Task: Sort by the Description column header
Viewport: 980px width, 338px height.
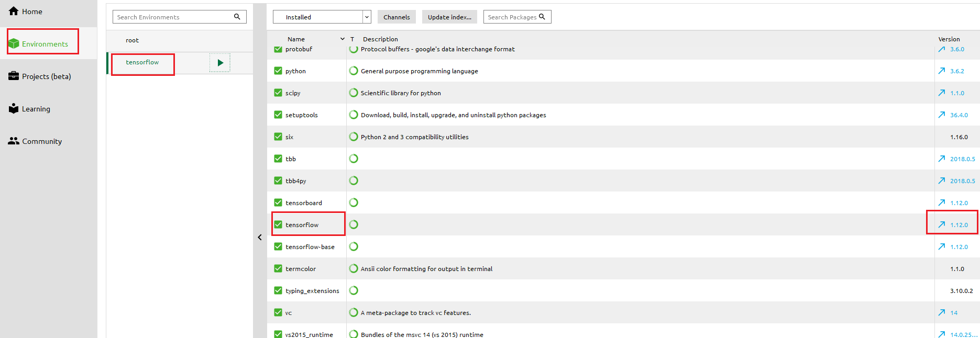Action: coord(380,39)
